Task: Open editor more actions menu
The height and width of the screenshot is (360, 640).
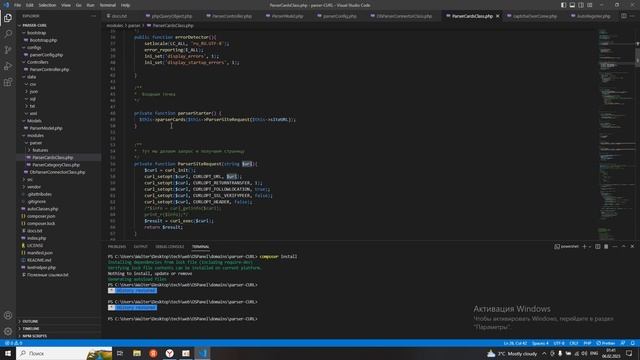Action: 633,16
